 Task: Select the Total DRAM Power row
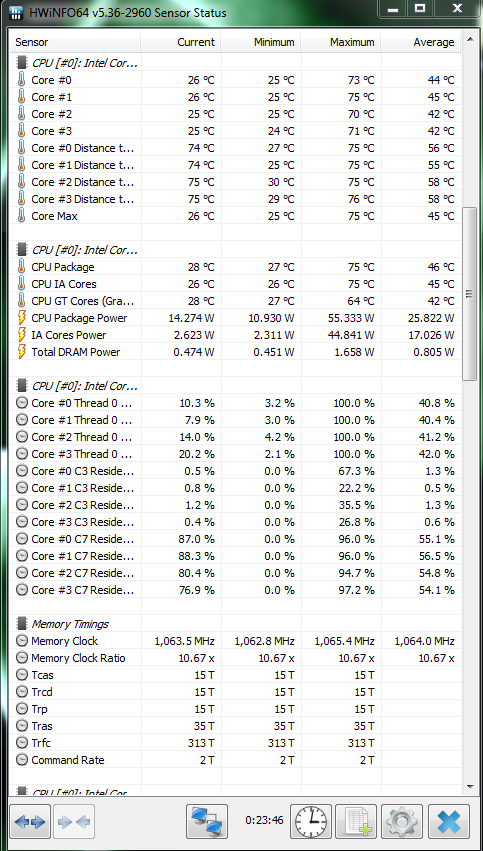click(x=236, y=352)
